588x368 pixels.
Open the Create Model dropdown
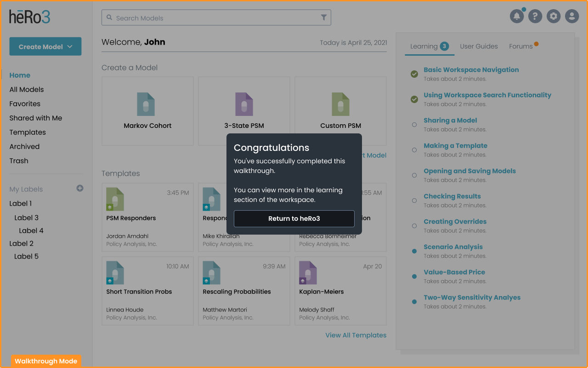tap(45, 46)
